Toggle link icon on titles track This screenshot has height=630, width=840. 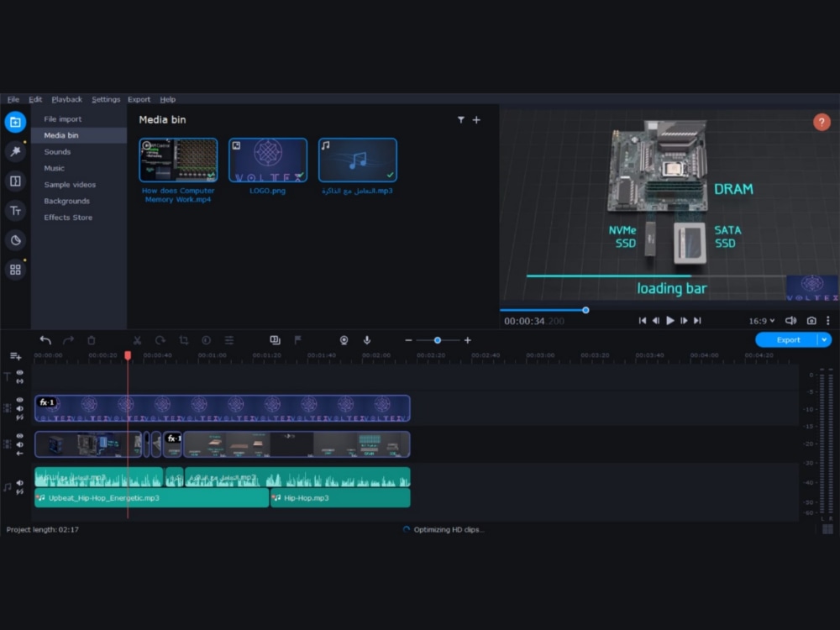(20, 381)
